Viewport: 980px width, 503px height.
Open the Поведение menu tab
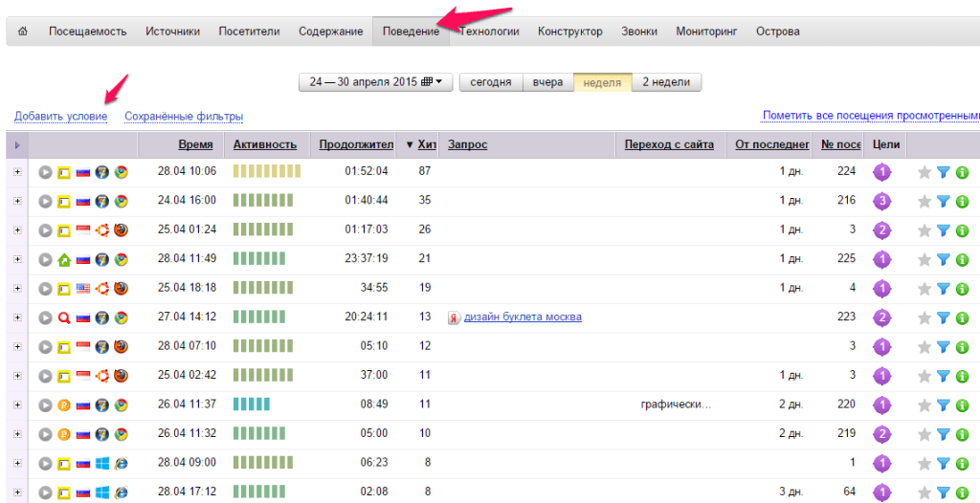coord(411,32)
